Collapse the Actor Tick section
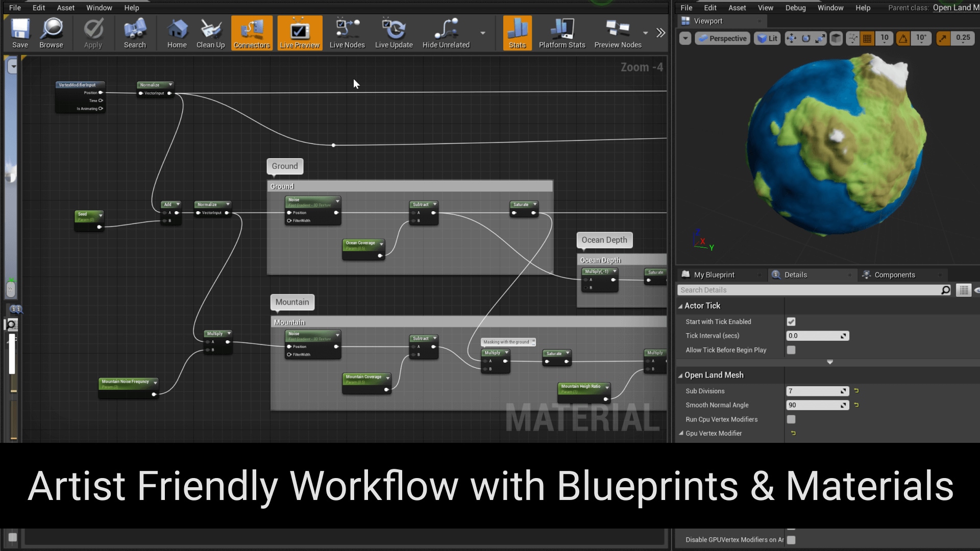 (x=680, y=306)
